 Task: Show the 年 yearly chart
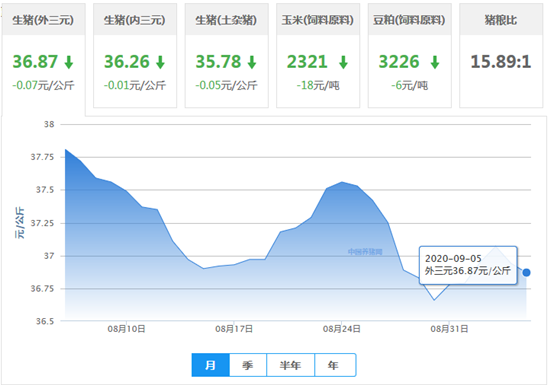(335, 365)
